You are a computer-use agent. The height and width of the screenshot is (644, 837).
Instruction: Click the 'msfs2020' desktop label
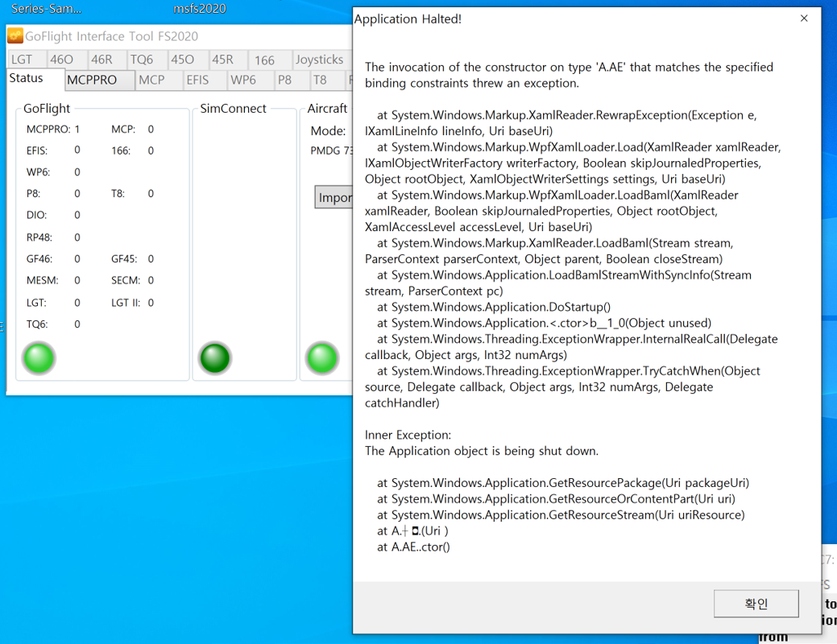coord(200,9)
